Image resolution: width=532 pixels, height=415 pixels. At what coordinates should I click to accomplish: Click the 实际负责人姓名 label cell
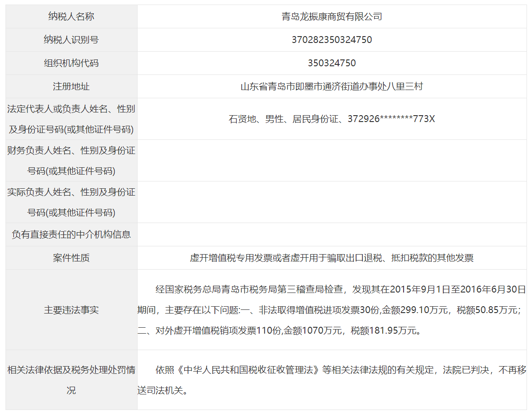71,202
